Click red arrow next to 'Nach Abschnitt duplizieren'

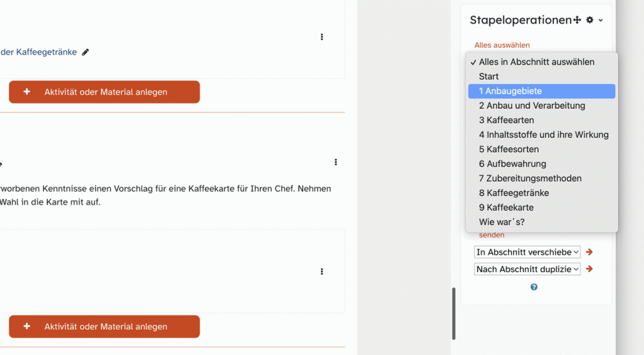tap(589, 269)
